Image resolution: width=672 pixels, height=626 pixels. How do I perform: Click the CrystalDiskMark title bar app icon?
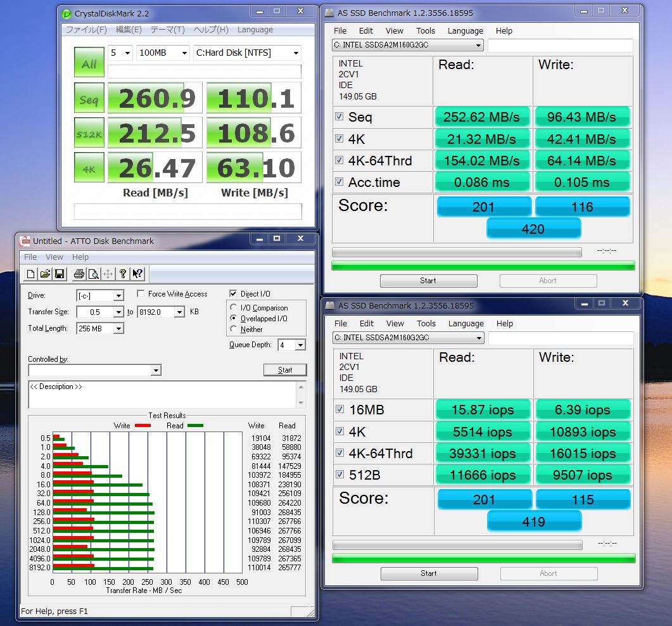coord(67,14)
